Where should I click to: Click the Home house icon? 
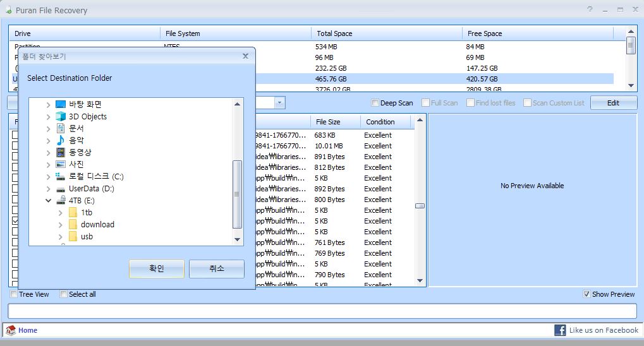11,330
